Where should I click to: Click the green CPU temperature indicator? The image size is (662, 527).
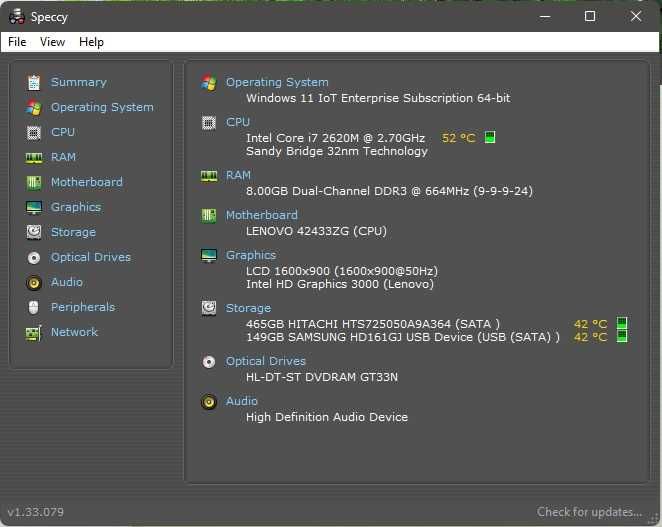pyautogui.click(x=490, y=138)
